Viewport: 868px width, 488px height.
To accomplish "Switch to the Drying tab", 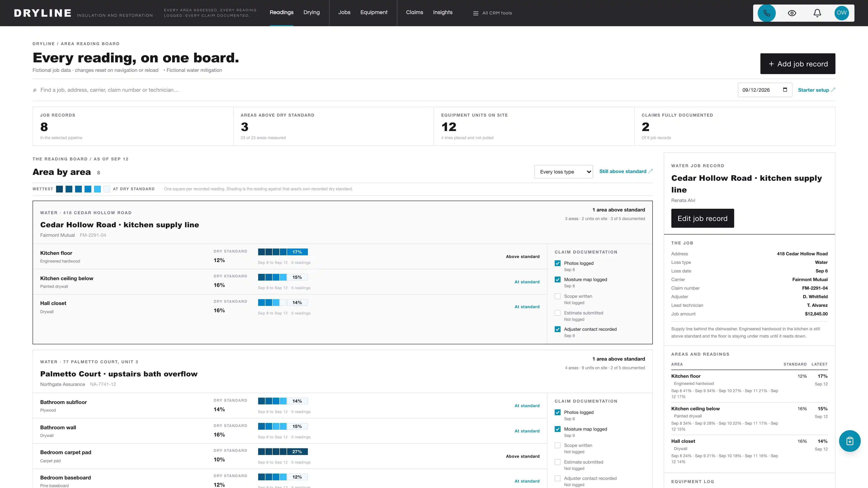I will 311,12.
